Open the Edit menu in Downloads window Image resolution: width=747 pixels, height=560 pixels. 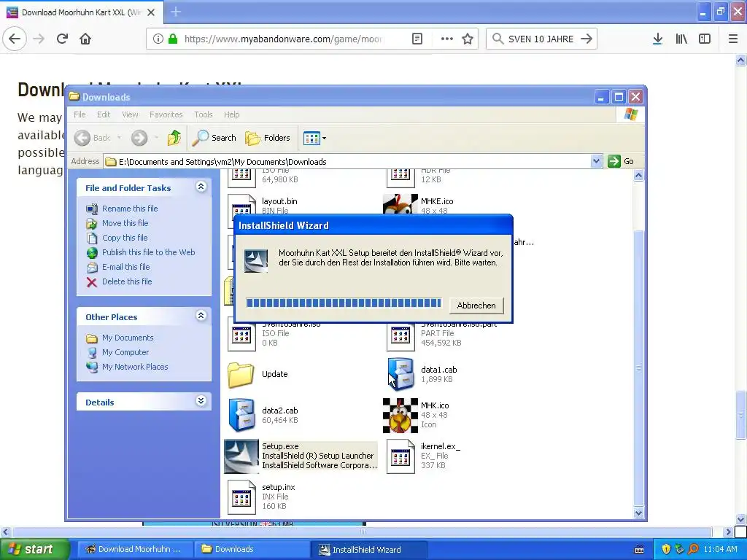click(104, 114)
